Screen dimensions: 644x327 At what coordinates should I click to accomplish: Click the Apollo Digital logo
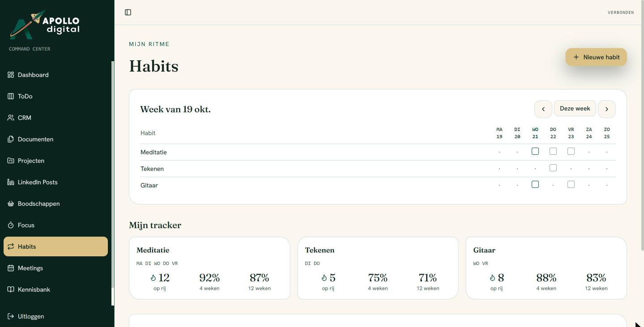pyautogui.click(x=45, y=25)
